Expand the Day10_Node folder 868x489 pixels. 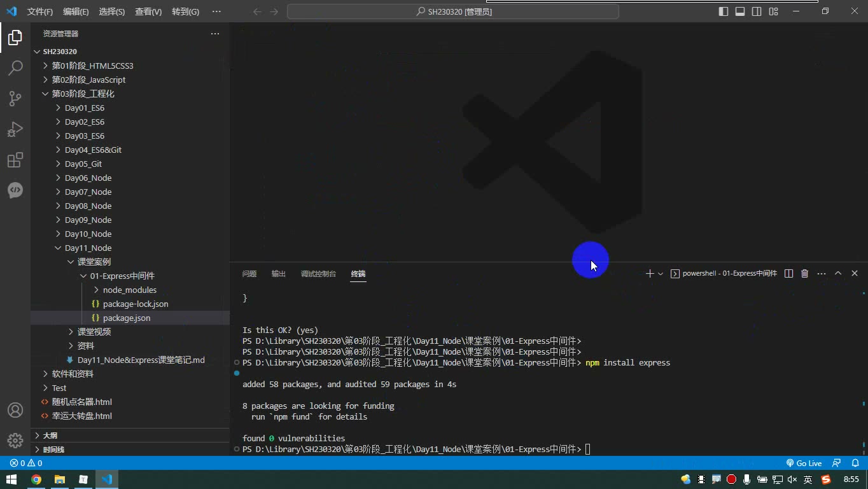pos(88,234)
